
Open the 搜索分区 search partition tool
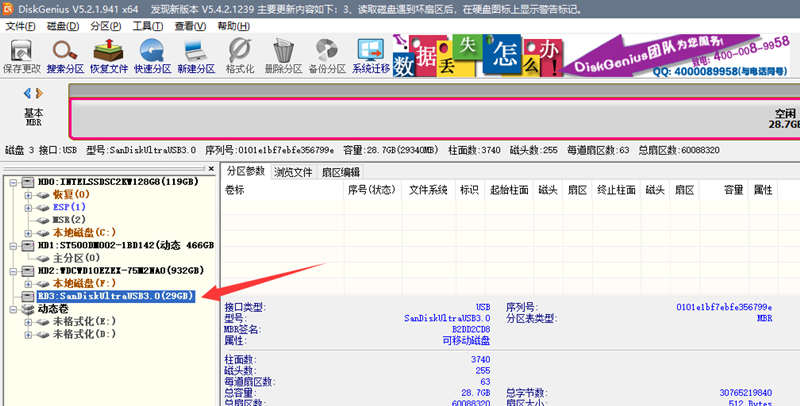click(65, 56)
